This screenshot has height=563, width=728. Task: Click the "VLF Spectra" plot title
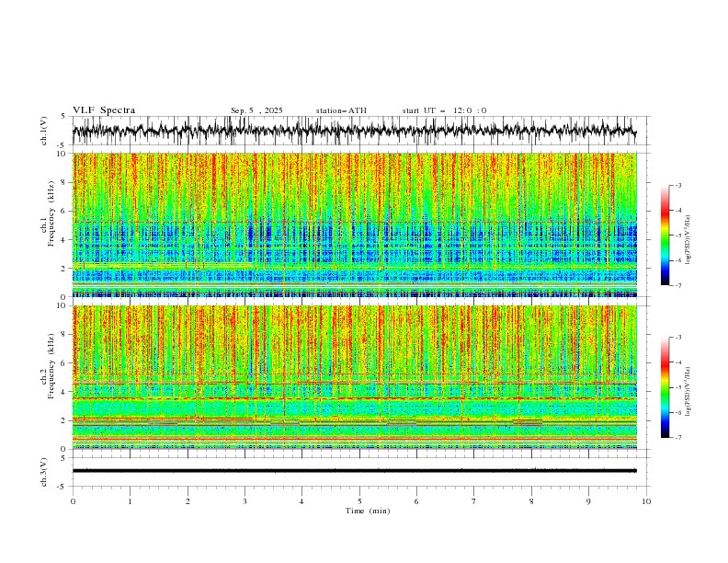click(x=104, y=110)
